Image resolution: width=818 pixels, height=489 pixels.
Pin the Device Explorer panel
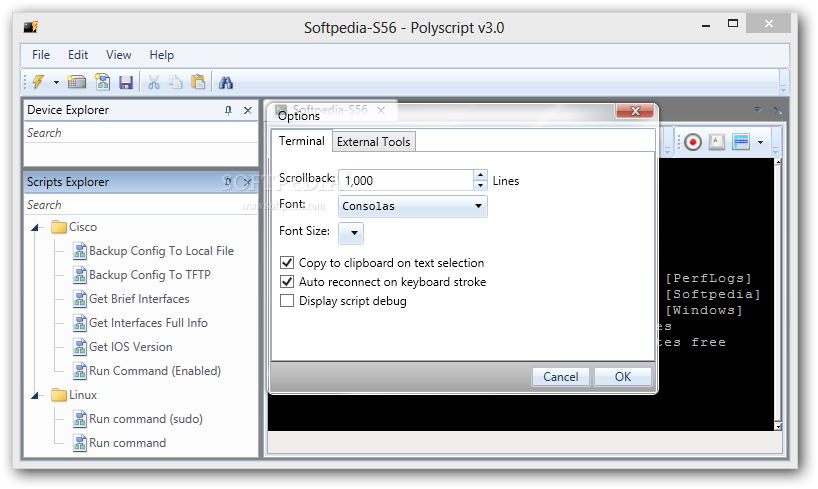tap(228, 110)
